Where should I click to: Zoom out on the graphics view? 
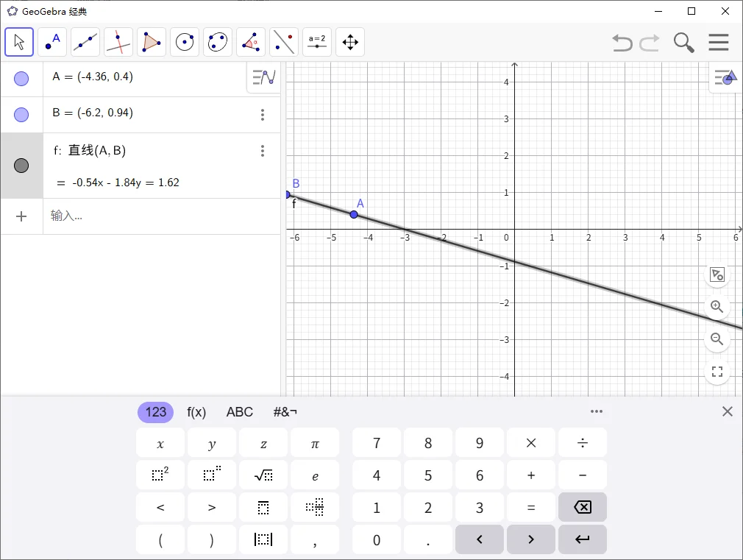(x=717, y=339)
